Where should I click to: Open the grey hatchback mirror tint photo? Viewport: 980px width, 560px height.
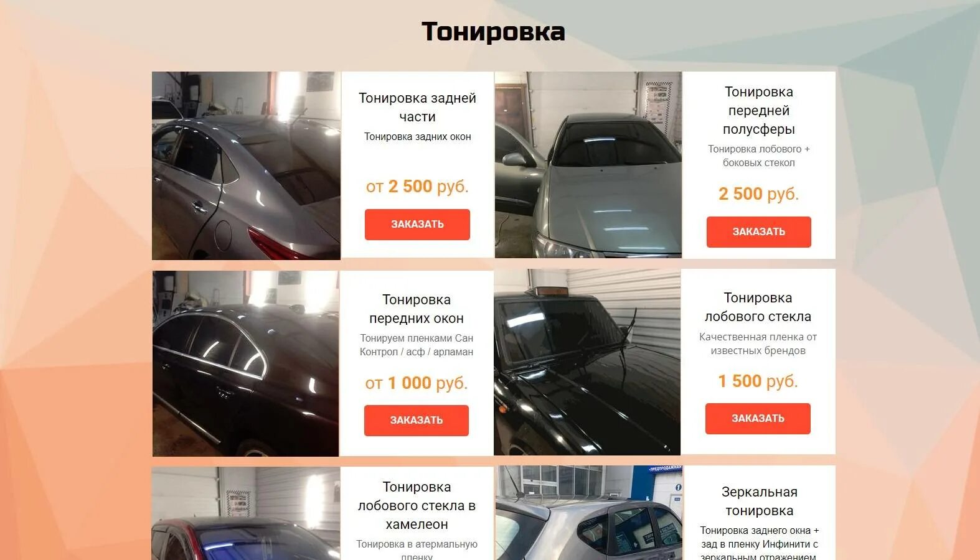589,513
